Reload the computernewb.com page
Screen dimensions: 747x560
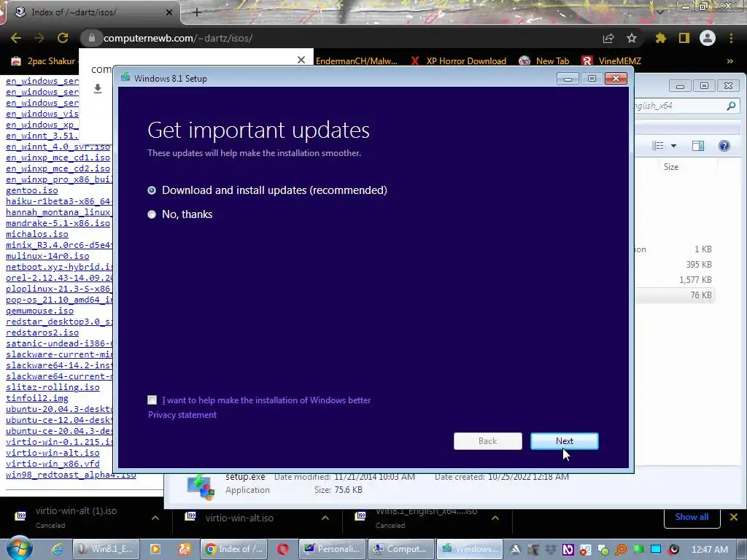(63, 38)
